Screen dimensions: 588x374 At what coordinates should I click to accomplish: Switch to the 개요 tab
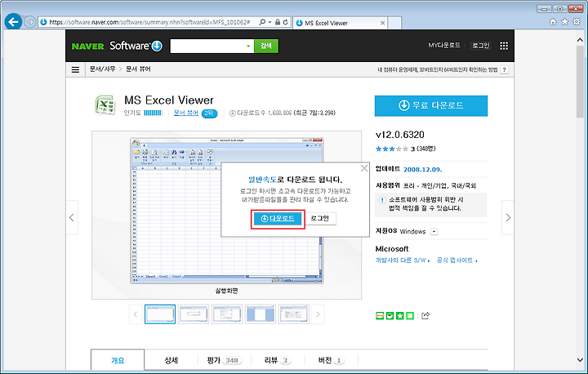tap(118, 360)
